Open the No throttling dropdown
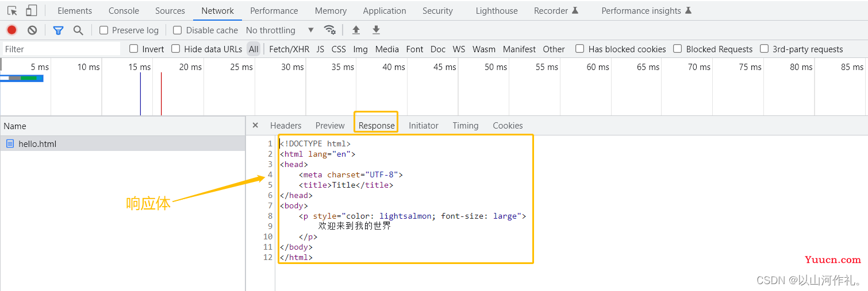 [x=280, y=30]
